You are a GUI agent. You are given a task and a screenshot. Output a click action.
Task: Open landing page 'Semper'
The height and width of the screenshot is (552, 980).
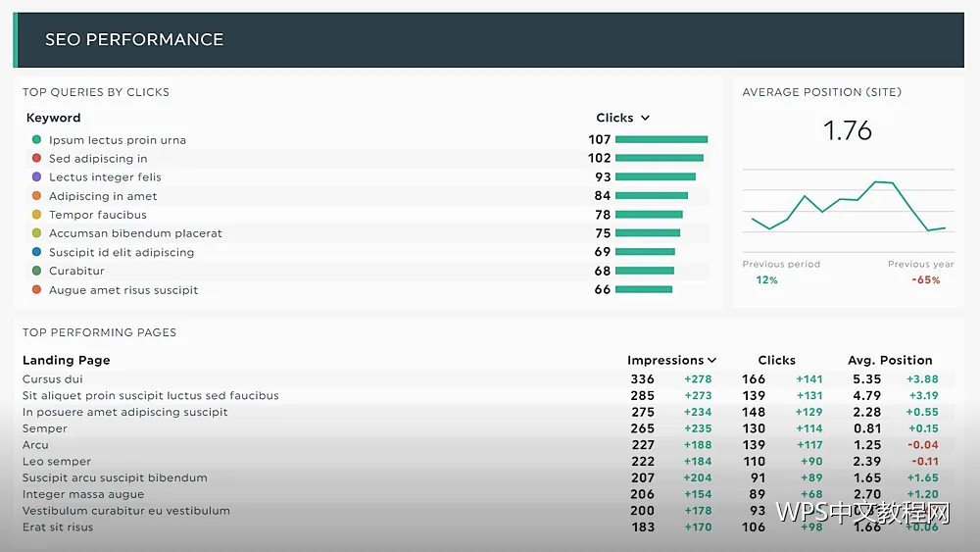[44, 428]
